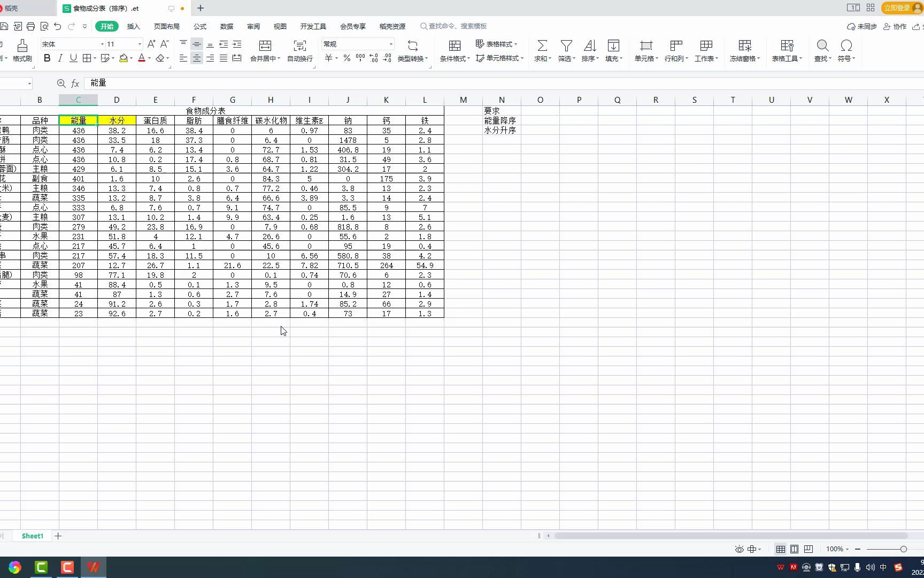Open the 页面布局 ribbon tab
The height and width of the screenshot is (578, 924).
(166, 26)
